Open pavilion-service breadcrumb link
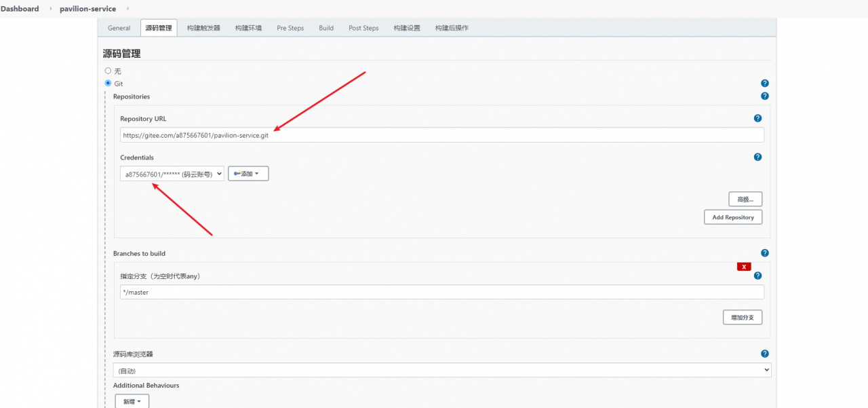Screen dimensions: 868x408 click(x=87, y=9)
